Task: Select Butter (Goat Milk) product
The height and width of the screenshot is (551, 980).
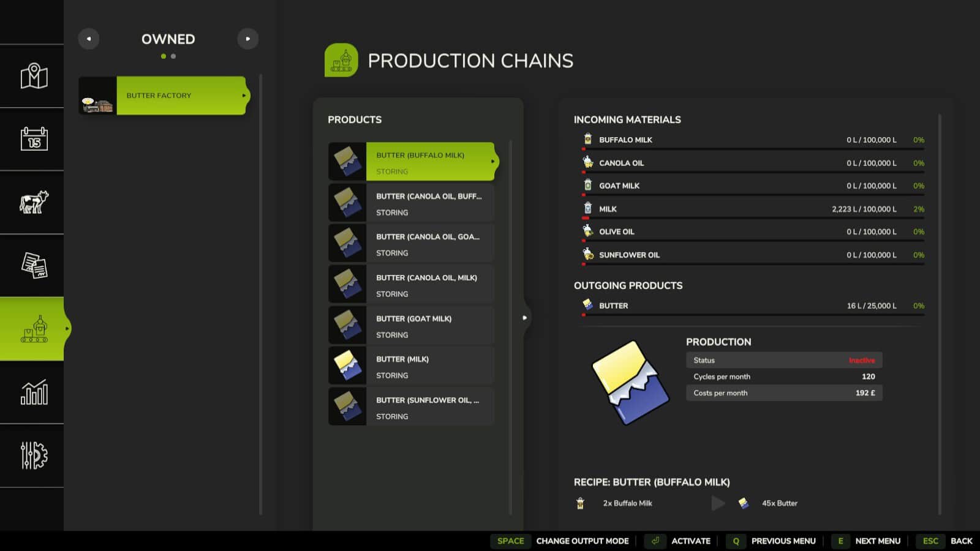Action: (429, 326)
